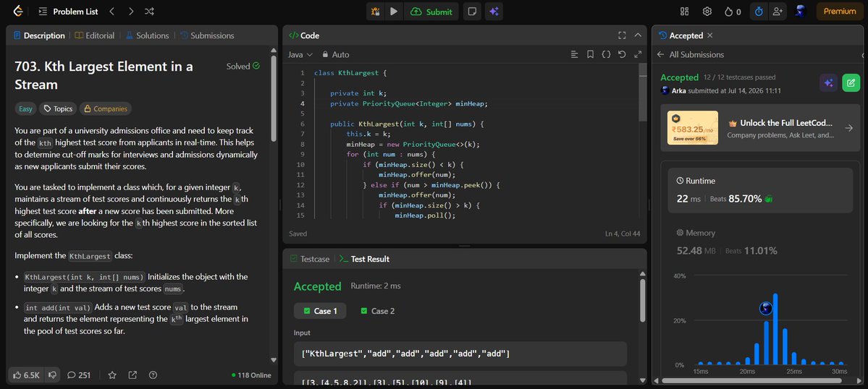Click the bookmark icon in editor toolbar
The height and width of the screenshot is (389, 868).
590,54
